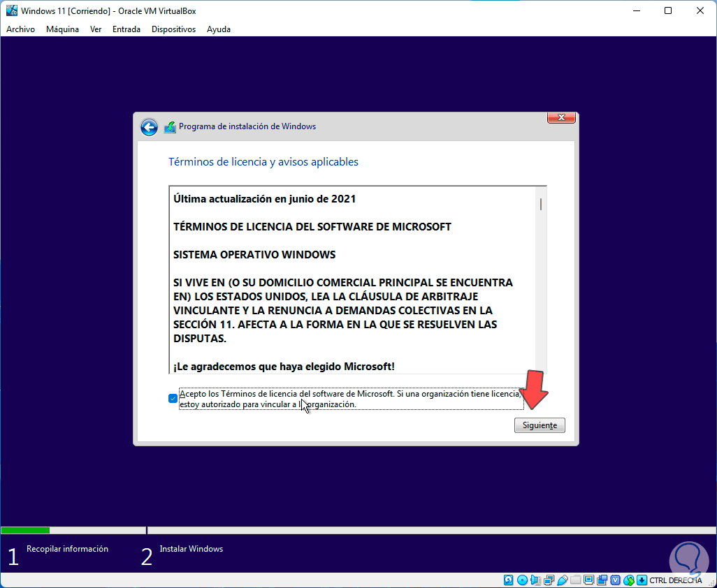This screenshot has height=588, width=717.
Task: Click the line TÉRMINOS DE LICENCIA DEL SOFTWARE DE MICROSOFT
Action: 312,227
